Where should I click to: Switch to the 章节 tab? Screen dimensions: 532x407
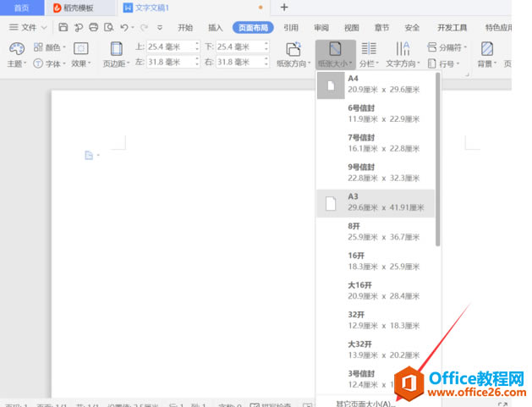pyautogui.click(x=381, y=28)
